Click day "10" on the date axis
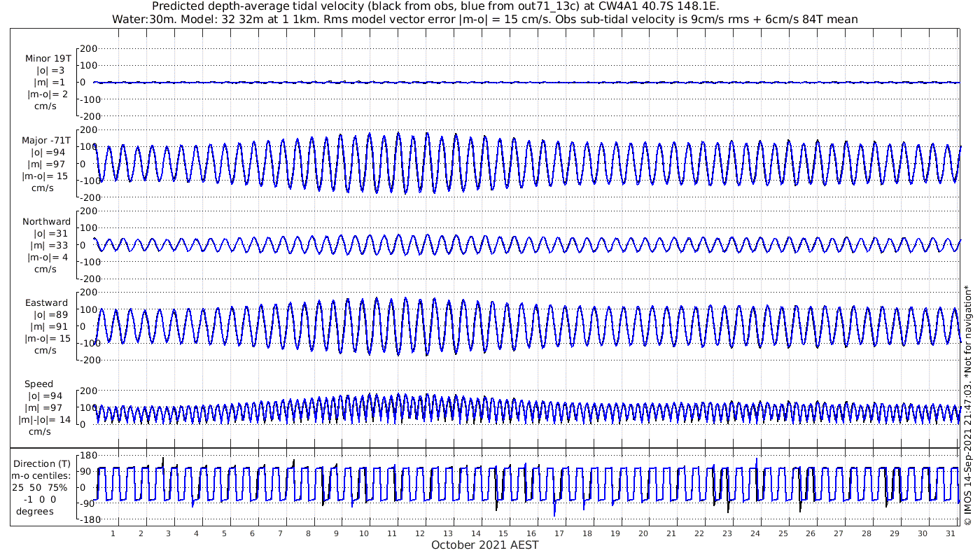 364,534
